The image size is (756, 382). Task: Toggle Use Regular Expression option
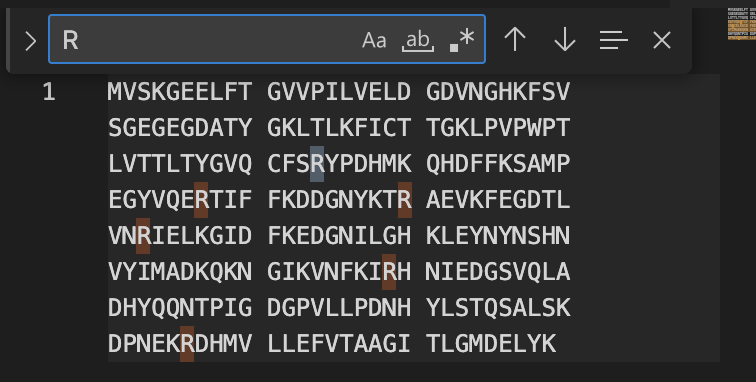(x=462, y=40)
